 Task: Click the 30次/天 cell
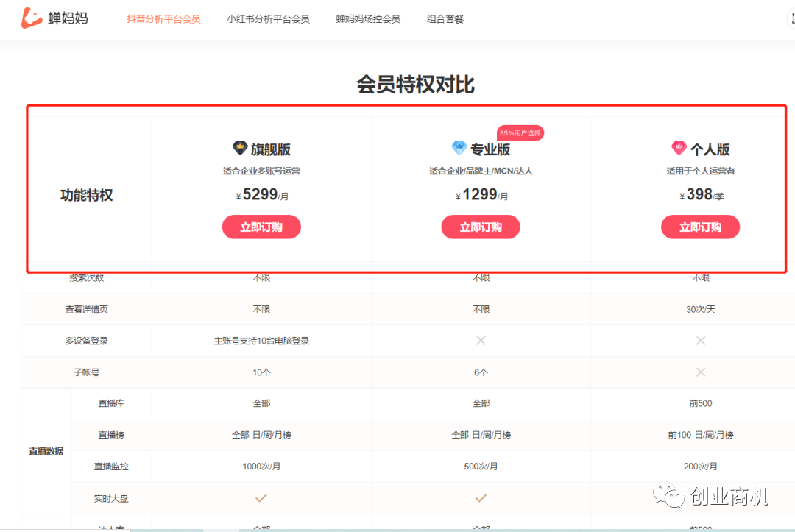(700, 309)
